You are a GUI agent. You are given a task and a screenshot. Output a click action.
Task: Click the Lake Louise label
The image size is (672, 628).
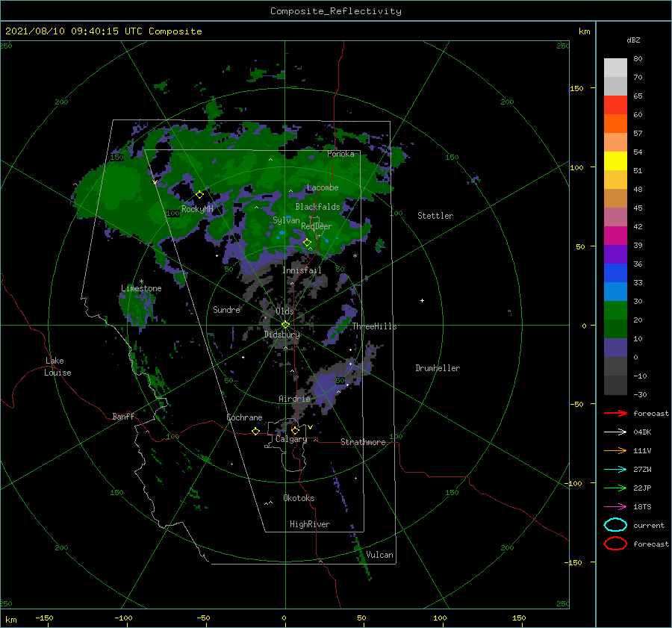(57, 367)
